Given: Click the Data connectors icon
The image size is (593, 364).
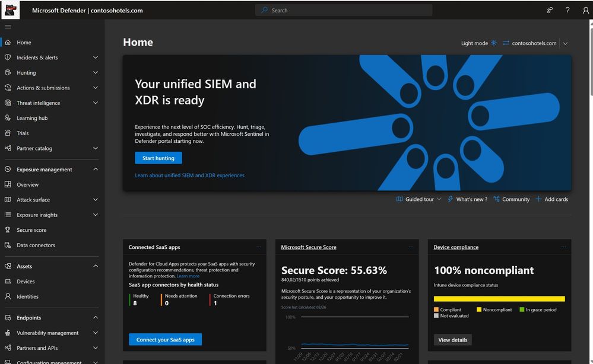Looking at the screenshot, I should (x=8, y=245).
